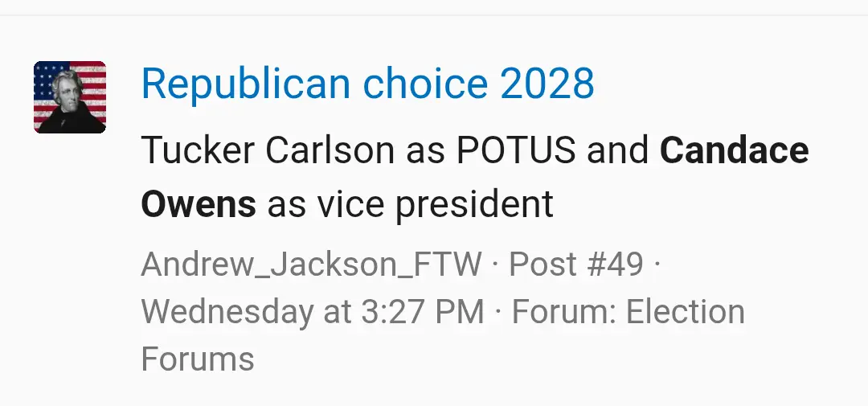Click the "Wednesday at 3:27 PM" timestamp

313,312
